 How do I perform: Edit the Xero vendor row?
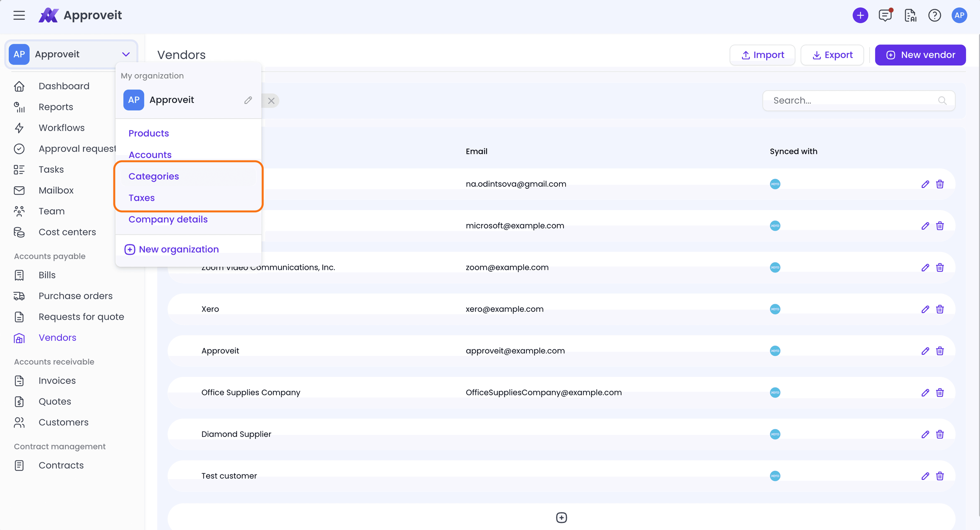[x=925, y=309]
